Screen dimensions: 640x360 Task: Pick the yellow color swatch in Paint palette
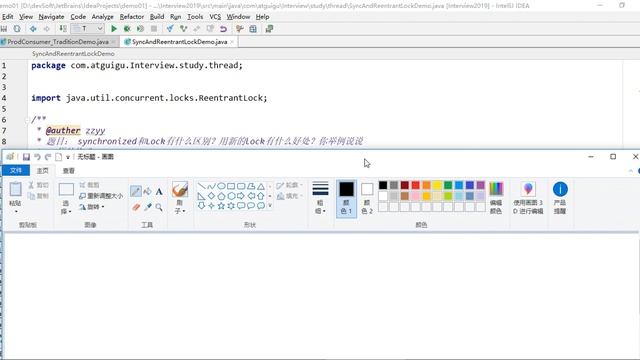(x=437, y=185)
